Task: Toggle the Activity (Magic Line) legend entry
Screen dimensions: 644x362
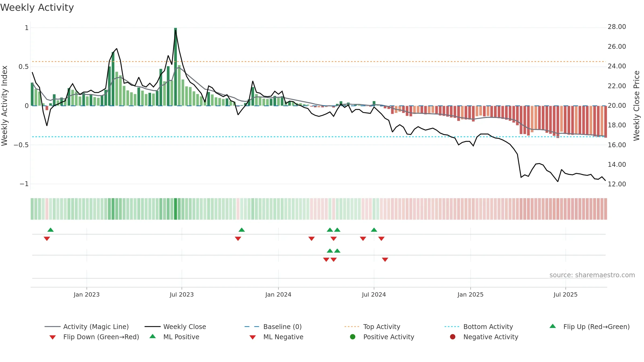Action: tap(87, 327)
